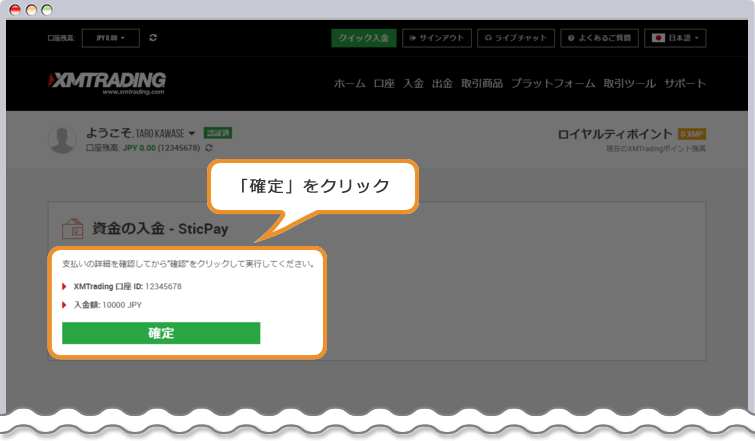This screenshot has height=441, width=755.
Task: Open the 取引商品 menu
Action: 482,83
